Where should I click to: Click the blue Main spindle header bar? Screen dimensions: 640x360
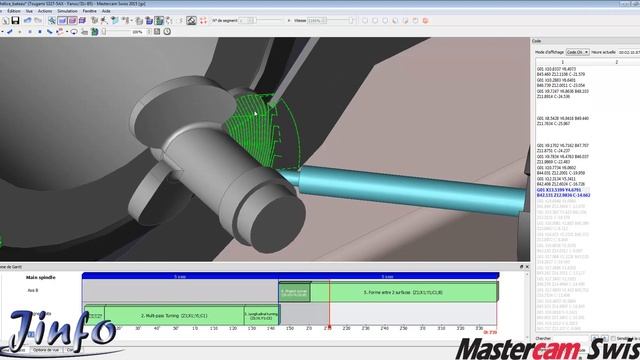coord(291,276)
